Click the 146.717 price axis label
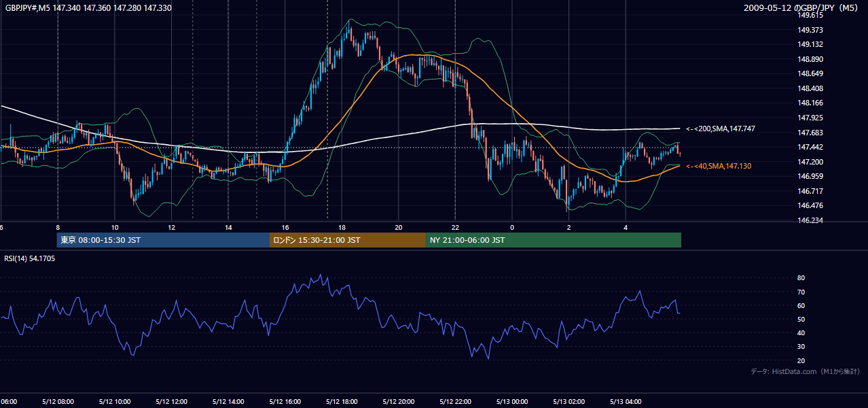Image resolution: width=868 pixels, height=408 pixels. pyautogui.click(x=811, y=191)
